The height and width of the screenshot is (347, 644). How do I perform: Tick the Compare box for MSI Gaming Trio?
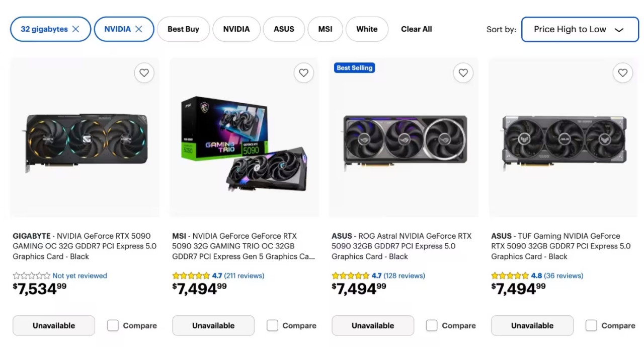click(272, 325)
